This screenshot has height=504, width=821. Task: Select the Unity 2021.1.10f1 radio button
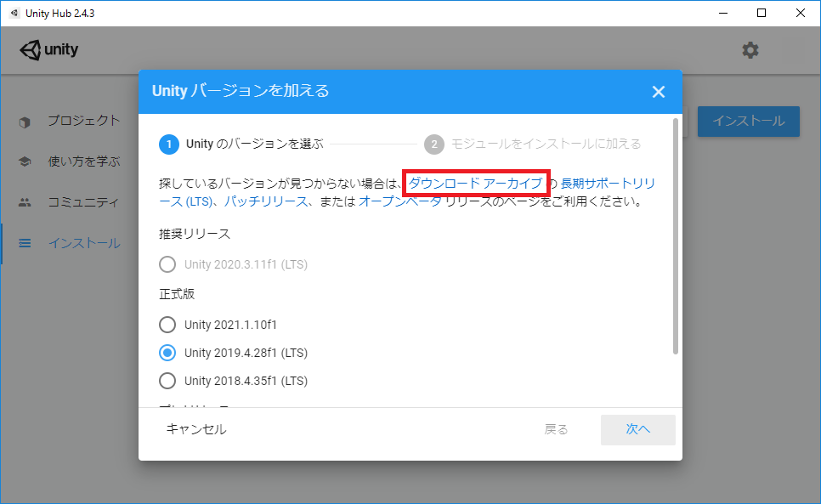[167, 325]
